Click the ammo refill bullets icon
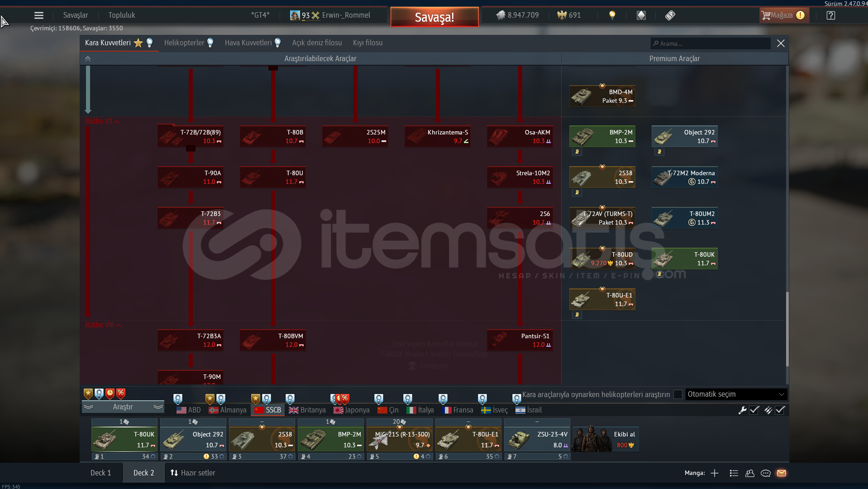Viewport: 868px width, 489px height. click(x=768, y=410)
